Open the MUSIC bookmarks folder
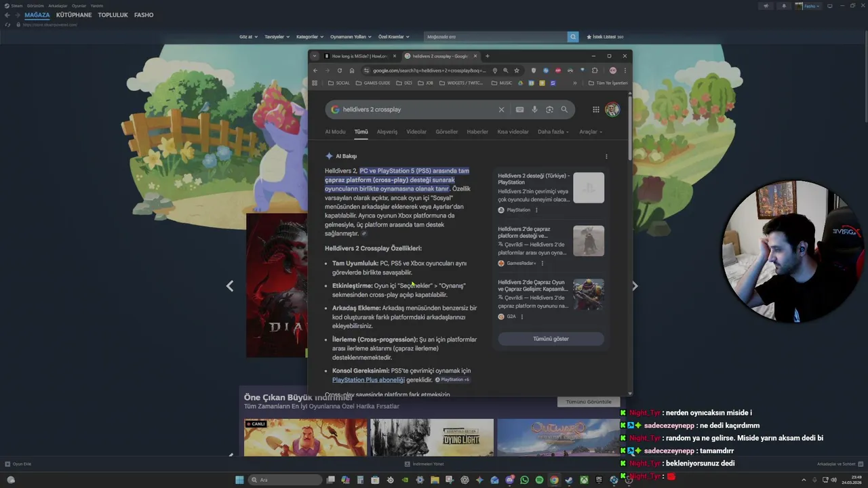This screenshot has width=868, height=488. point(502,83)
